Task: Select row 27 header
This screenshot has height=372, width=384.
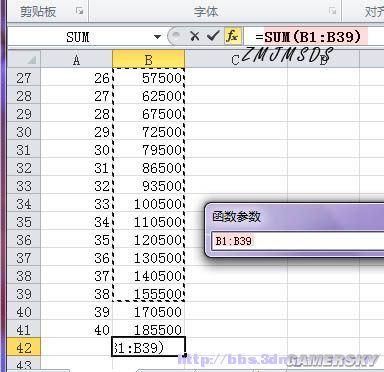Action: (24, 78)
